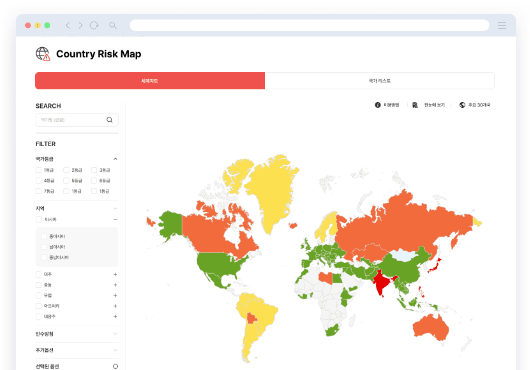Check the 5등급 grade checkbox
The image size is (530, 370).
point(66,180)
